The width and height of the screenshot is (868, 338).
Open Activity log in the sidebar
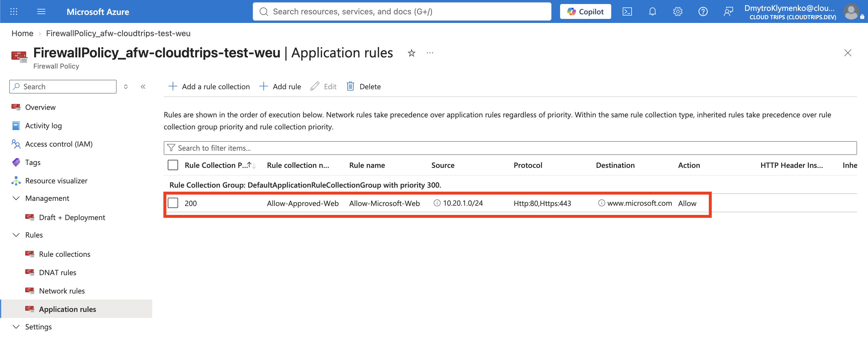click(x=43, y=126)
